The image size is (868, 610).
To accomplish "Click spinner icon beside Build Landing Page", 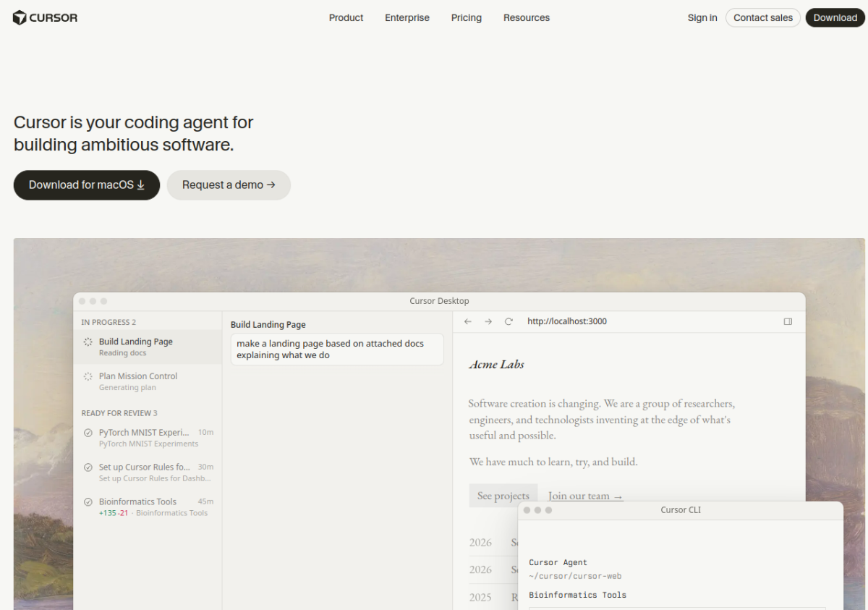I will pyautogui.click(x=88, y=342).
